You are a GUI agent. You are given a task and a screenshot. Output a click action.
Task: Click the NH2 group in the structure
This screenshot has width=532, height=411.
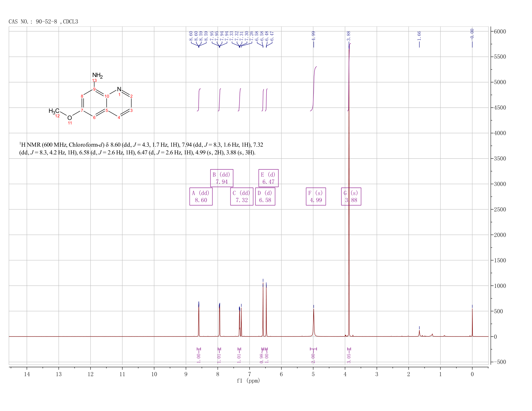[97, 75]
